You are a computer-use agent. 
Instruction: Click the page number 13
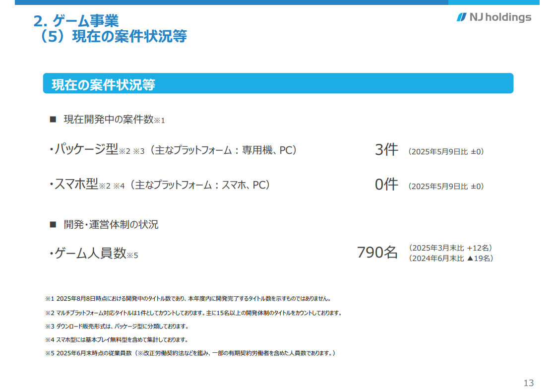pyautogui.click(x=529, y=383)
